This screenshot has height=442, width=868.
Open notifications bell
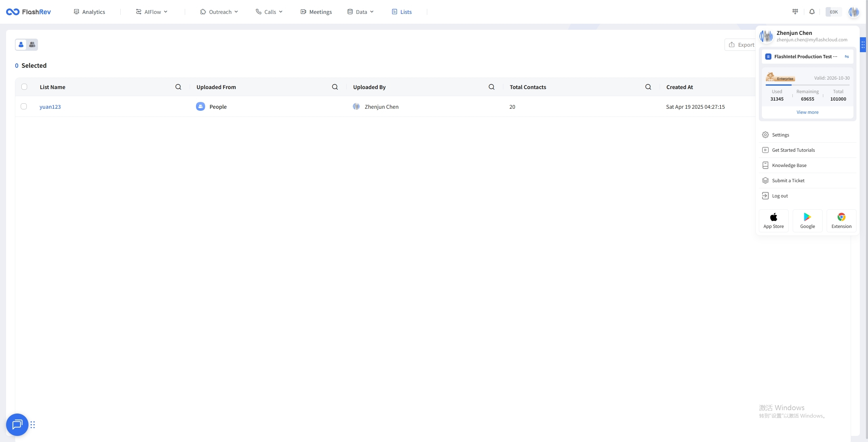(x=812, y=12)
